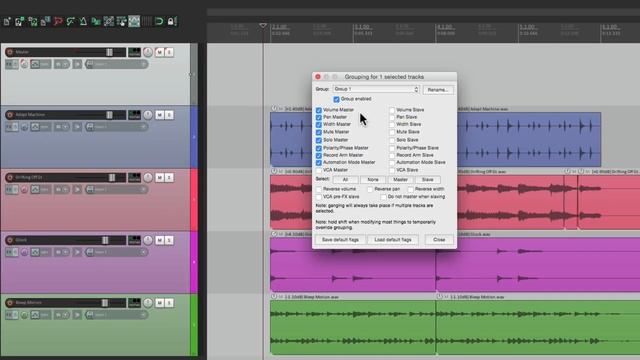Toggle Auto-crossfade in the toolbar
Viewport: 640px width, 360px height.
(x=96, y=21)
